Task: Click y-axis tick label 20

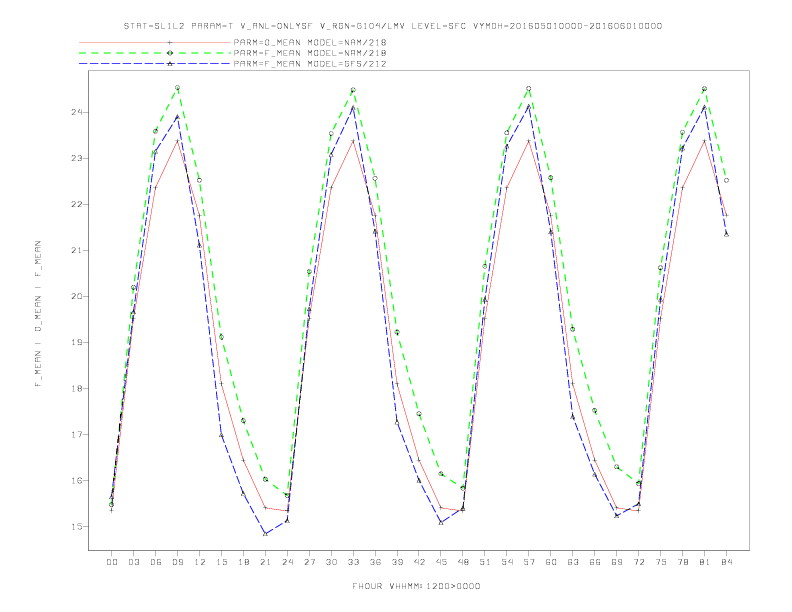Action: tap(76, 296)
